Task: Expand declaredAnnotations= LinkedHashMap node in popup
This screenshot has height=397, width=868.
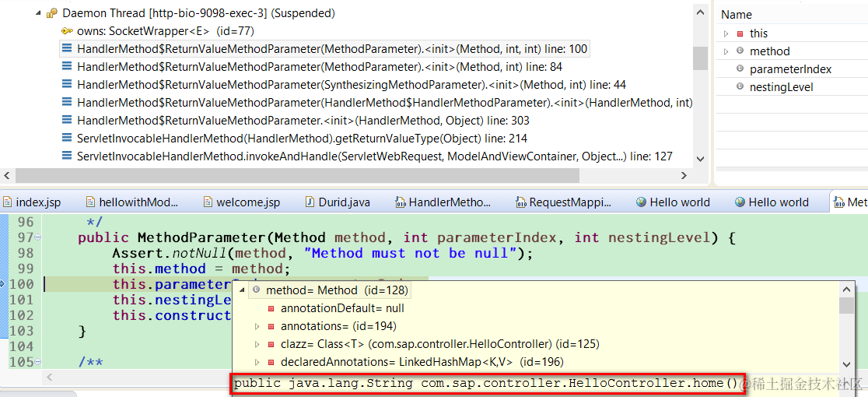Action: (x=257, y=362)
